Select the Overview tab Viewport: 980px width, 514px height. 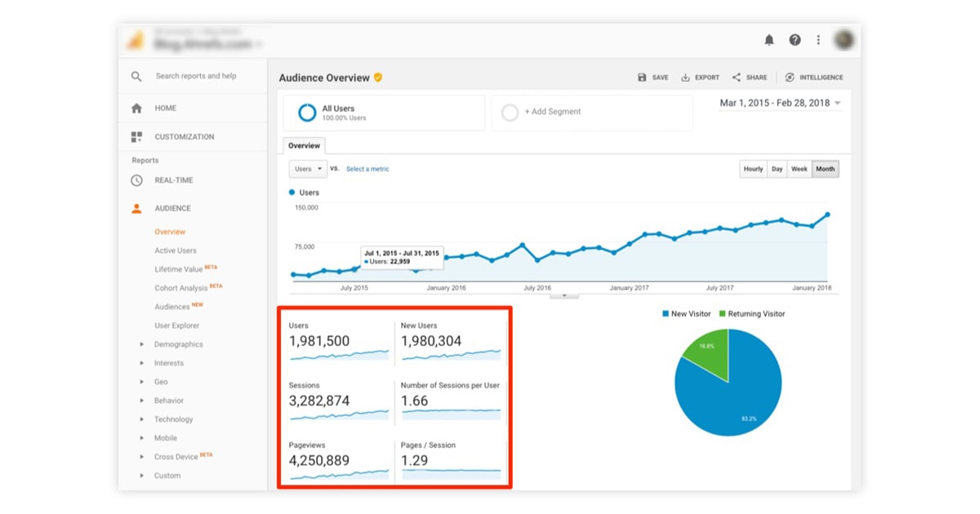304,145
